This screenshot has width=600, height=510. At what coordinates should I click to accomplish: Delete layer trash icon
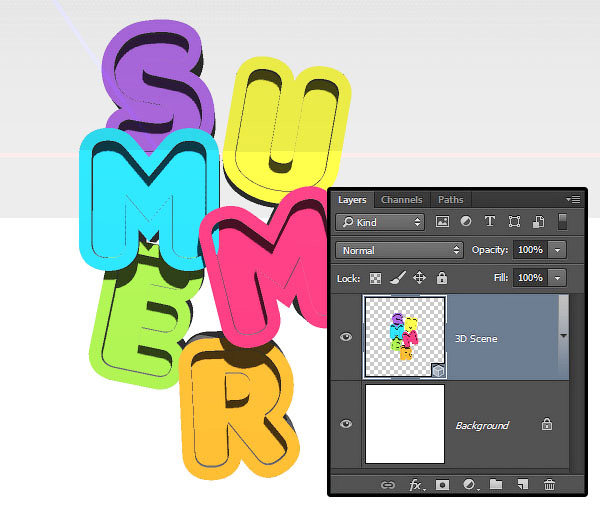point(549,484)
